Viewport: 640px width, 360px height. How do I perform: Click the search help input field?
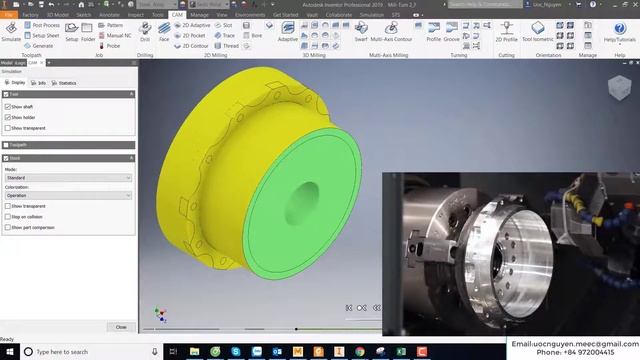[x=485, y=4]
